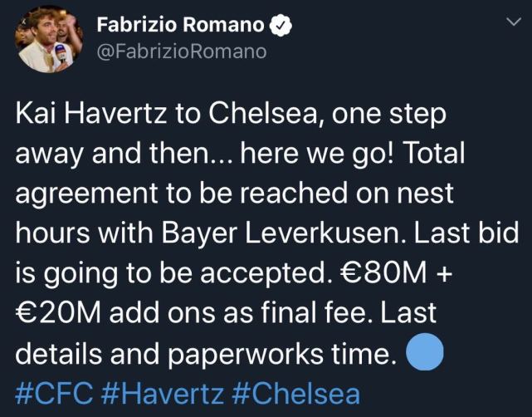Click the word 'accepted' in tweet
This screenshot has width=532, height=417.
(x=264, y=274)
